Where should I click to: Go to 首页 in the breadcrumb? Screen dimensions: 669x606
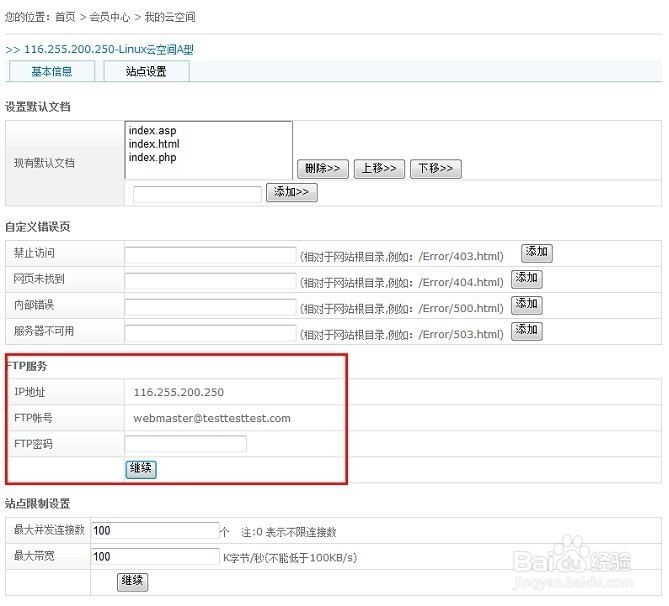[x=65, y=17]
